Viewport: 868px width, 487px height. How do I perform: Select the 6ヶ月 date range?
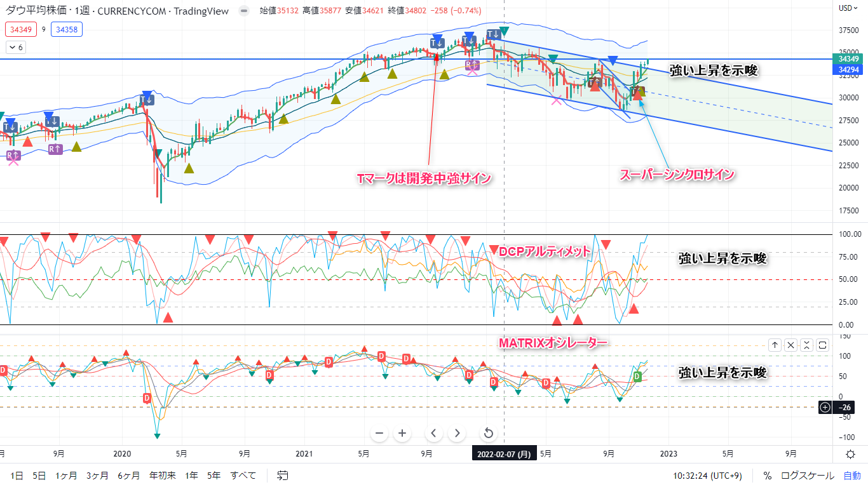129,476
